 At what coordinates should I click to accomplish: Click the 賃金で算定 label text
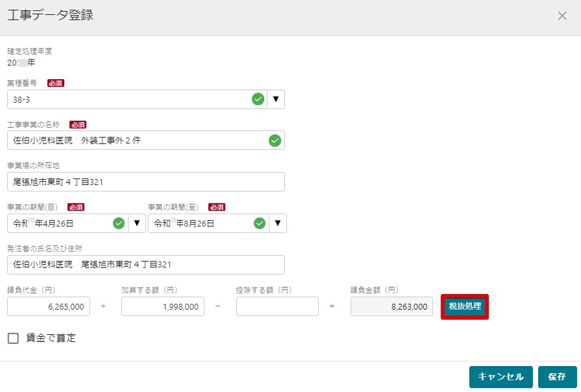51,338
